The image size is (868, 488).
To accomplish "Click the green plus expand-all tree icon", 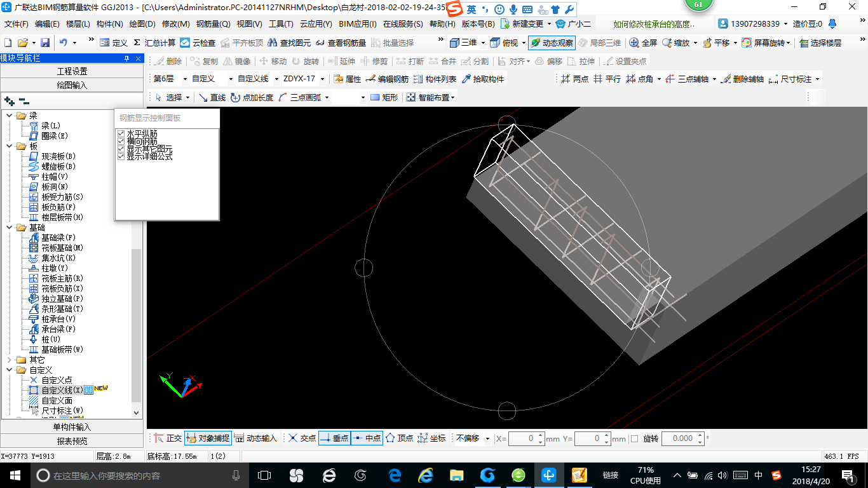I will [x=10, y=100].
